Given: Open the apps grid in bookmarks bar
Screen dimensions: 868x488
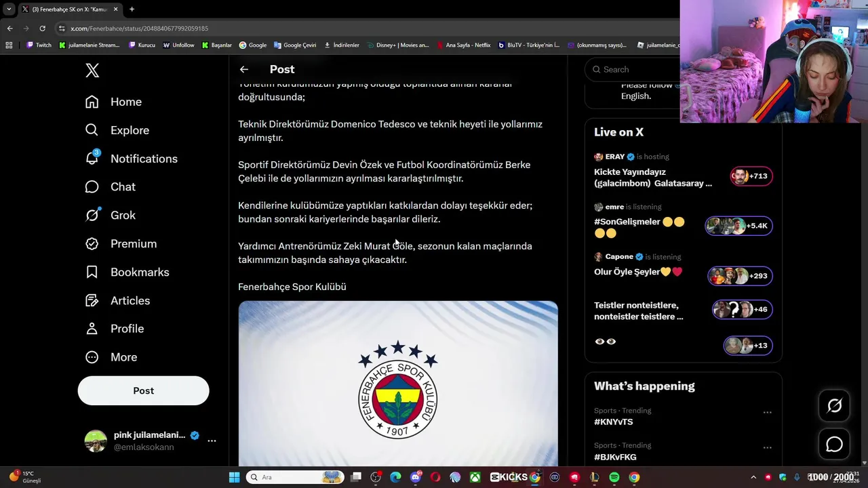Looking at the screenshot, I should click(x=9, y=45).
